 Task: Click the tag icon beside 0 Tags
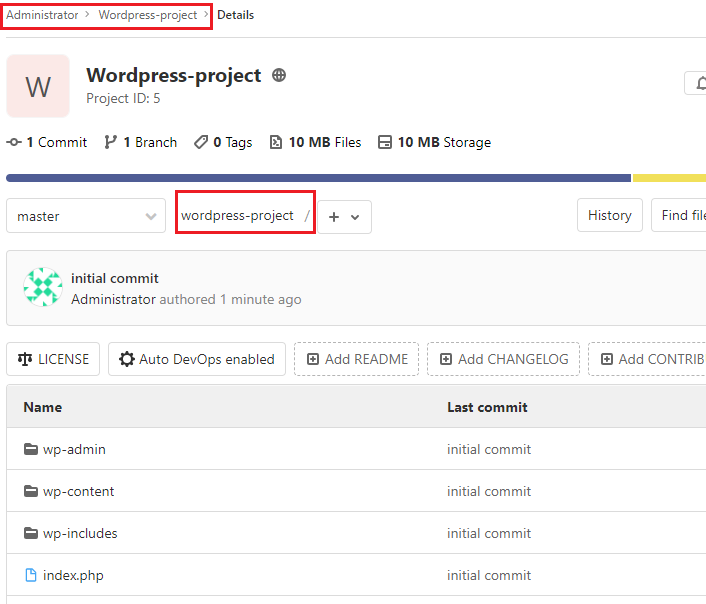(201, 142)
